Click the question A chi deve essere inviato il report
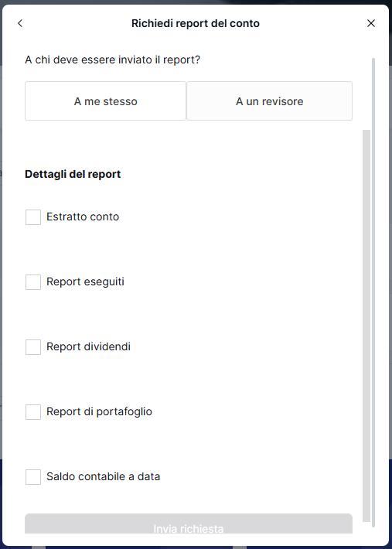The width and height of the screenshot is (392, 549). coord(113,60)
